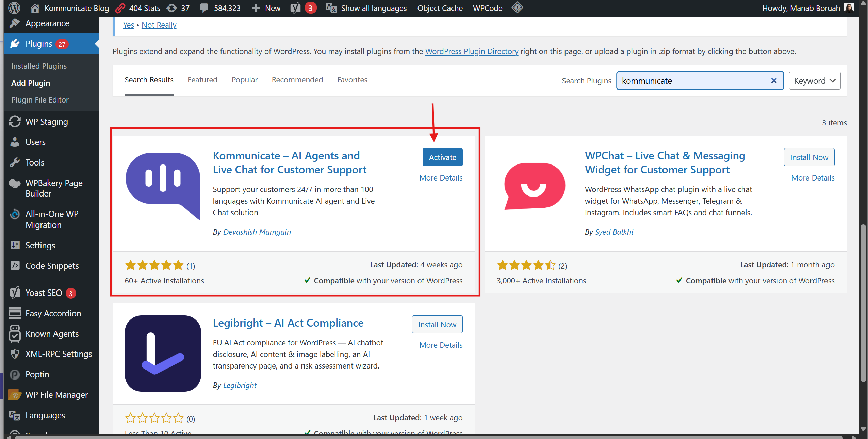
Task: Open Installed Plugins submenu item
Action: point(39,66)
